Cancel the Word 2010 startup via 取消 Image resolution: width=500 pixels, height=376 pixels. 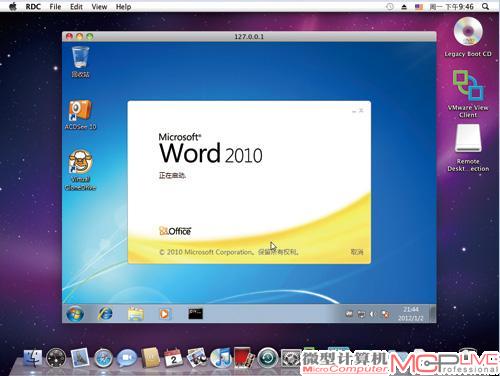click(357, 252)
